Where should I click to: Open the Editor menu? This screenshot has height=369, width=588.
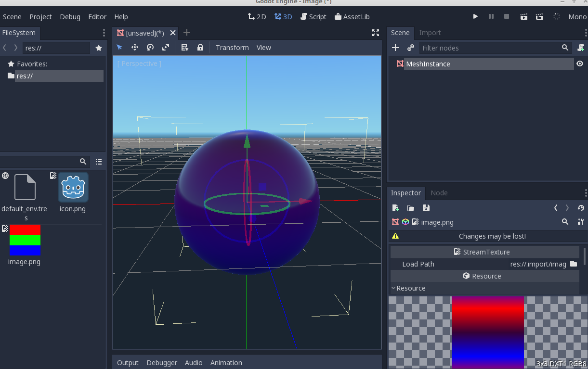(x=97, y=16)
